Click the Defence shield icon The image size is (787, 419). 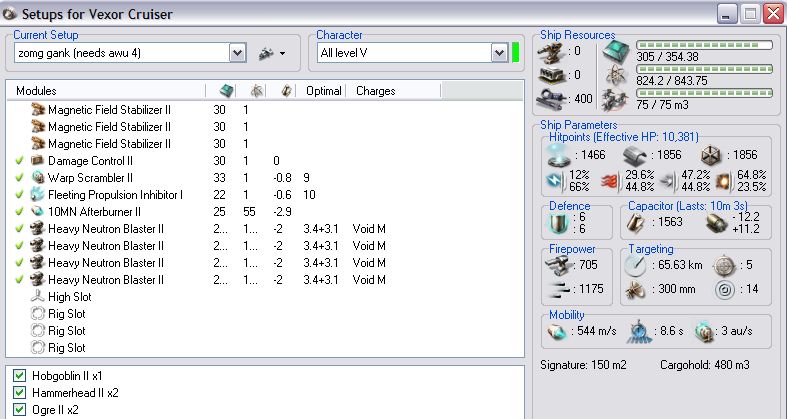point(559,222)
